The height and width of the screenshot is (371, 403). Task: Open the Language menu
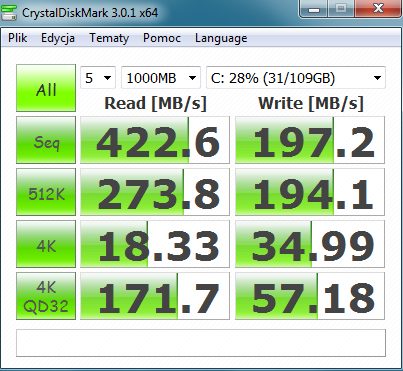tap(221, 38)
